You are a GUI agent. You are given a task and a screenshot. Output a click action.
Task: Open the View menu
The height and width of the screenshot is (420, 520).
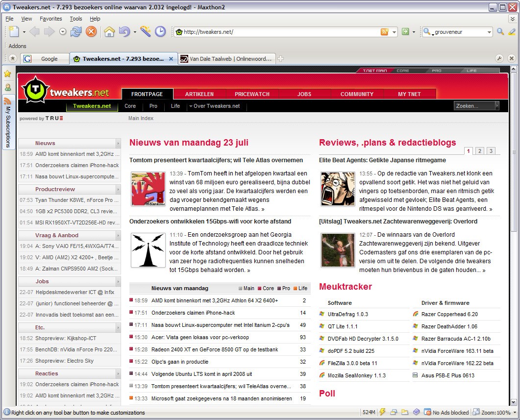pos(26,19)
